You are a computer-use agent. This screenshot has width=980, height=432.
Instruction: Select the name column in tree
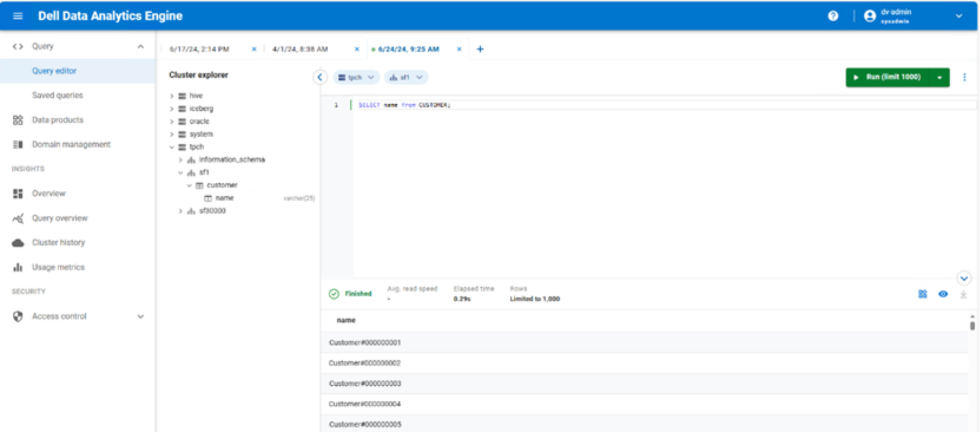pyautogui.click(x=224, y=198)
